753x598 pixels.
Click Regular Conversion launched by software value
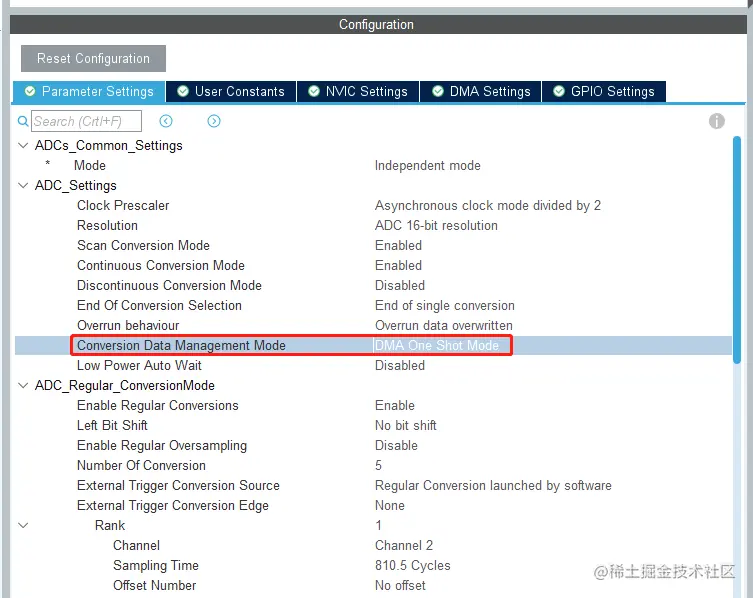click(x=493, y=486)
